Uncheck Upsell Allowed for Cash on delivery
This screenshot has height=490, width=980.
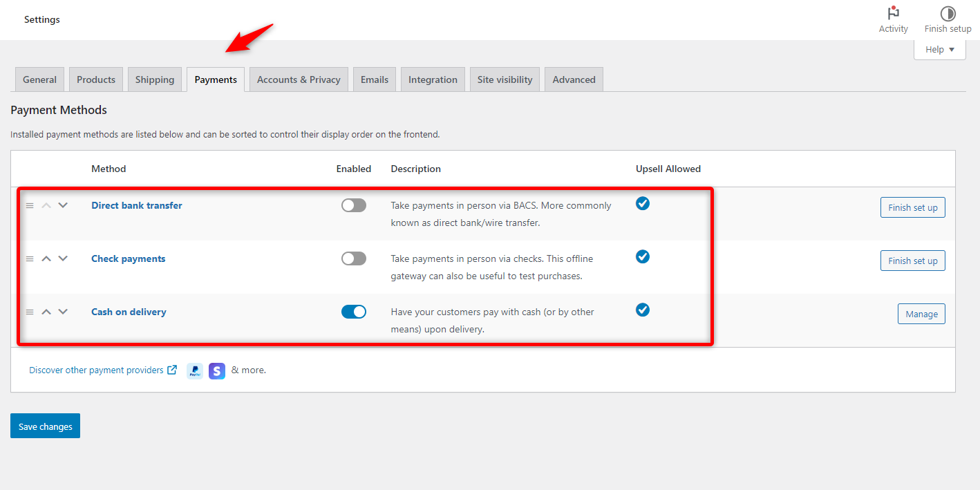(642, 310)
